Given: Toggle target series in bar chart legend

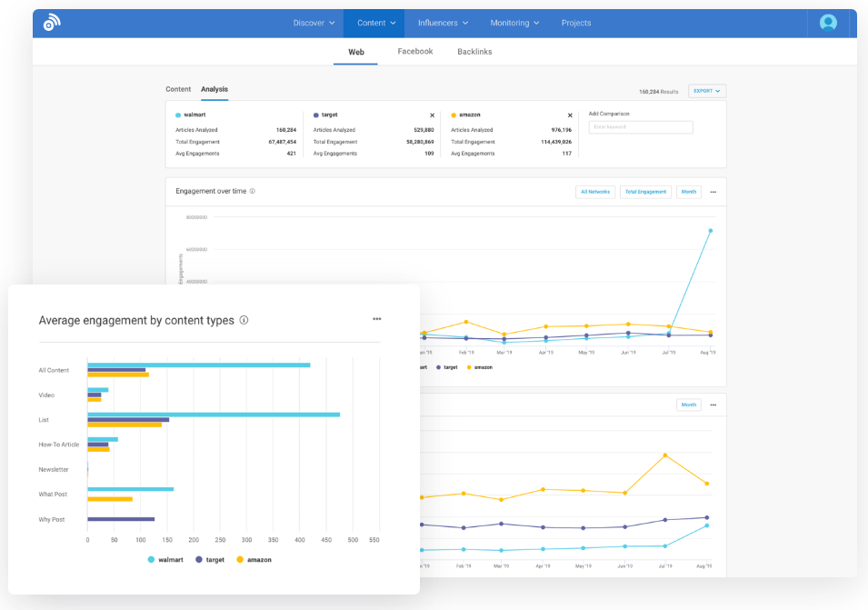Looking at the screenshot, I should 209,560.
